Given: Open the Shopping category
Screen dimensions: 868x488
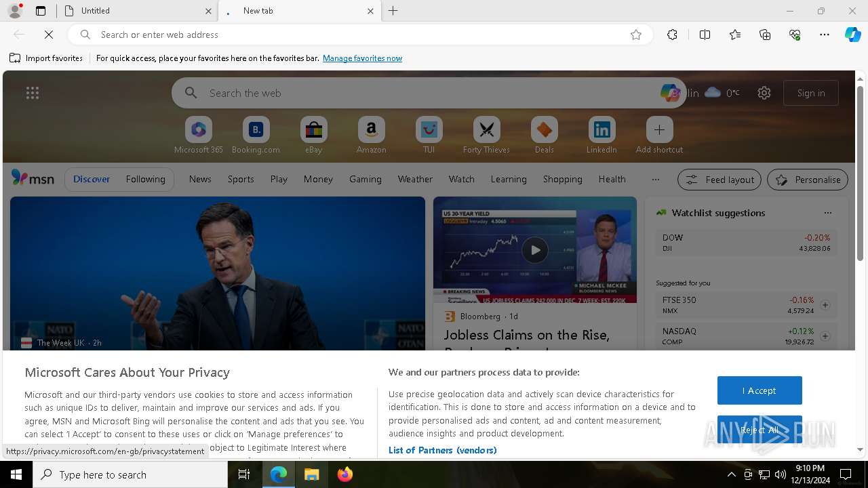Looking at the screenshot, I should (563, 179).
